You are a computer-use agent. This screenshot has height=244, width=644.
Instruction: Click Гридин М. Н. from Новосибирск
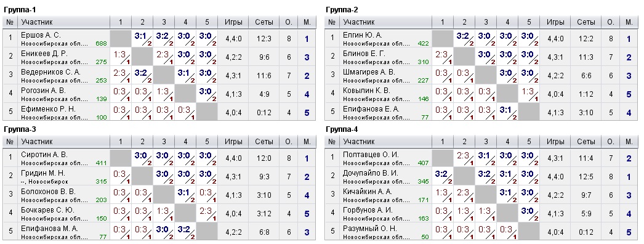(42, 173)
